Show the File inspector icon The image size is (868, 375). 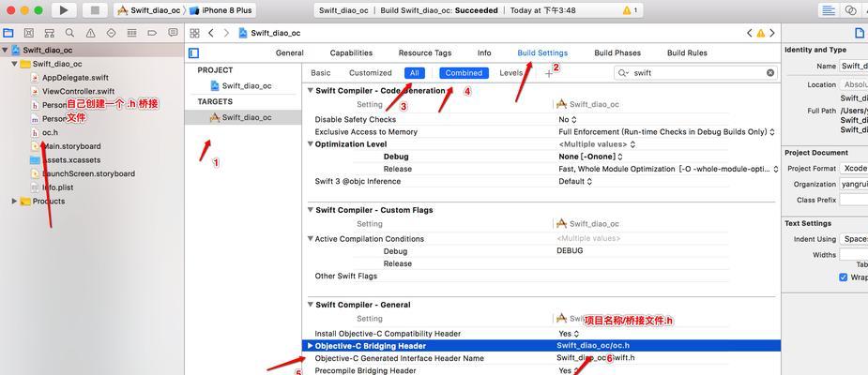point(860,33)
